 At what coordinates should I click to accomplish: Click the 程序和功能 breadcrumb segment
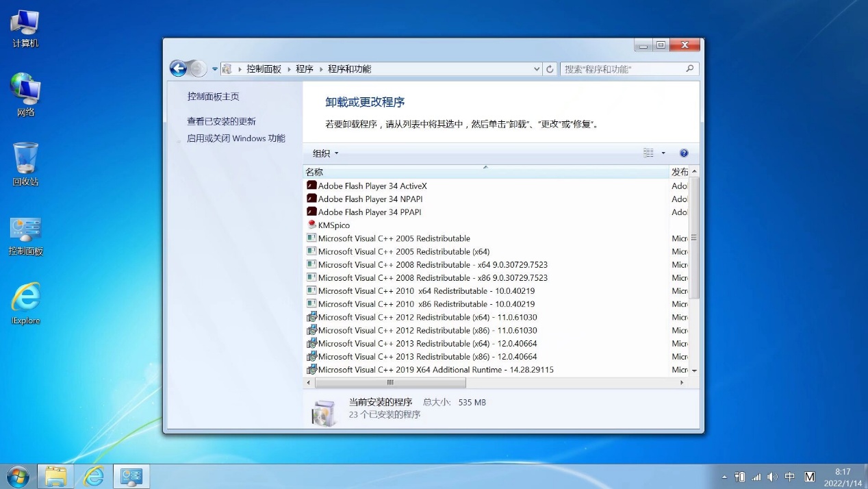[349, 69]
